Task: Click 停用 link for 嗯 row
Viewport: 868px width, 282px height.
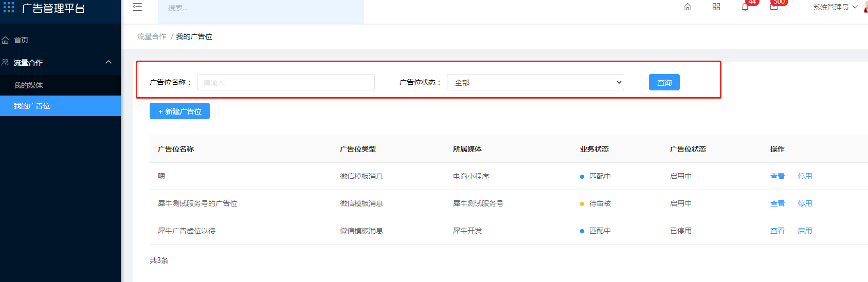Action: pos(805,176)
